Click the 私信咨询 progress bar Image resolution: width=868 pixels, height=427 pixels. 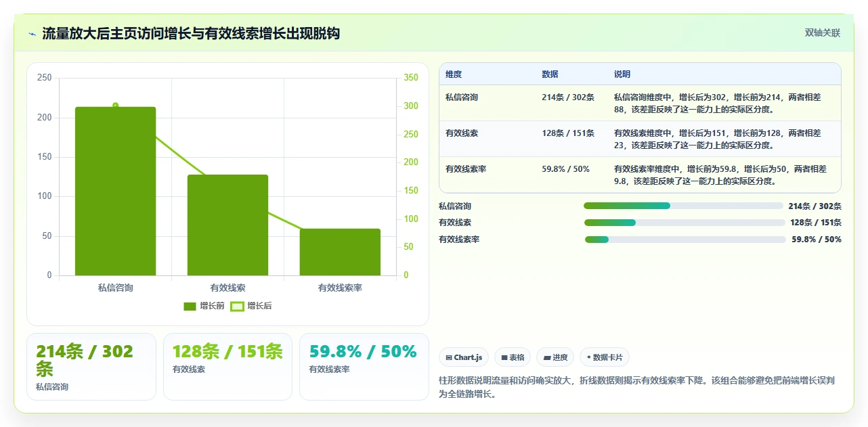683,206
